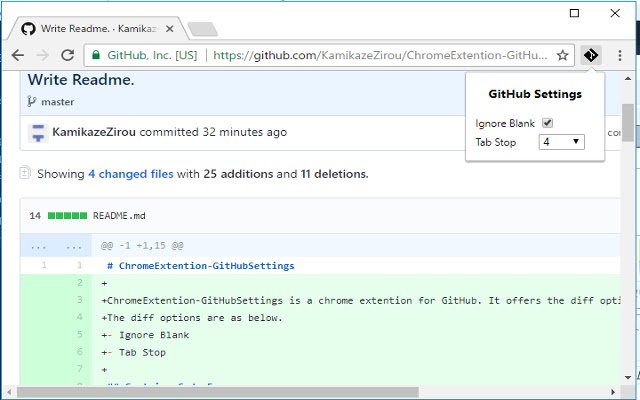
Task: Click the 'Write Readme.' commit title
Action: [x=81, y=80]
